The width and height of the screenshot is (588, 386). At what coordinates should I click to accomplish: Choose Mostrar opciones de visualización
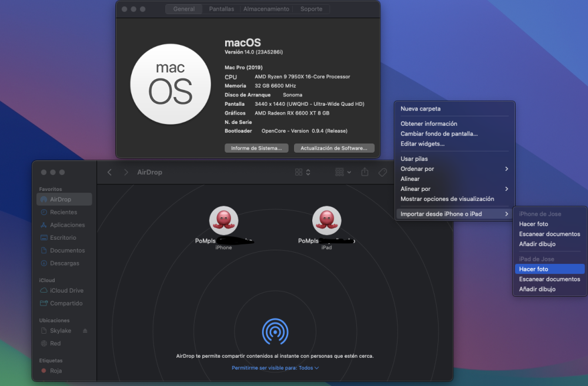(455, 199)
